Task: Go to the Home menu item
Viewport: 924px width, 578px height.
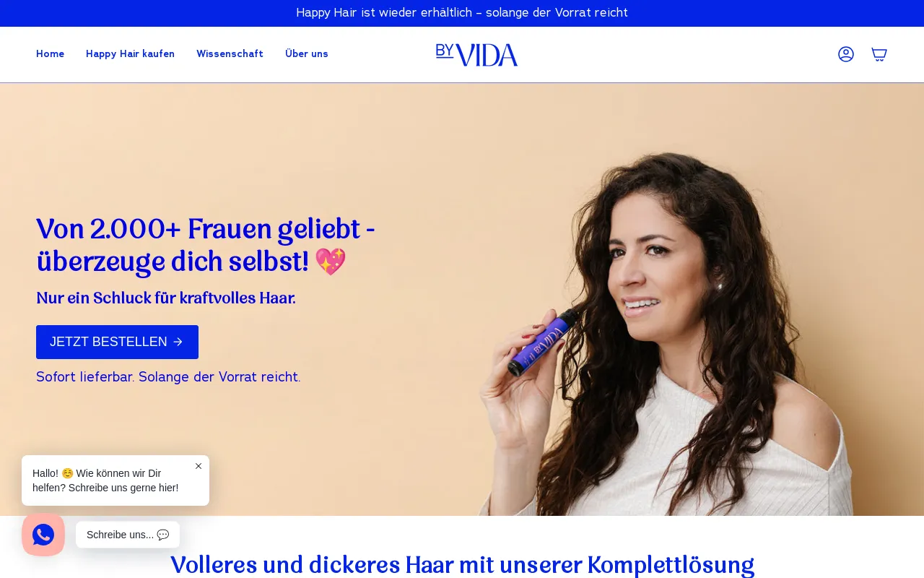Action: (50, 54)
